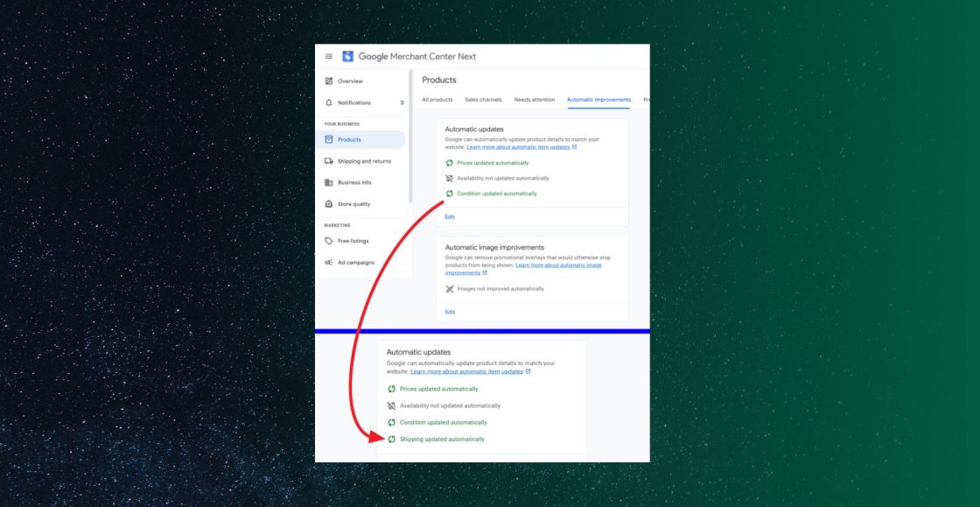
Task: Select the Automatic improvements tab
Action: coord(598,100)
